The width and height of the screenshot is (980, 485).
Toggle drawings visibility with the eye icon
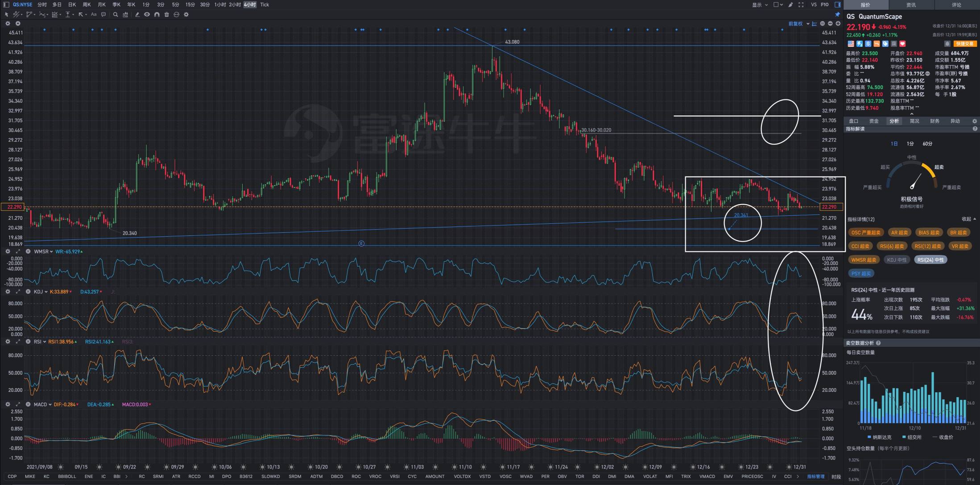(147, 14)
